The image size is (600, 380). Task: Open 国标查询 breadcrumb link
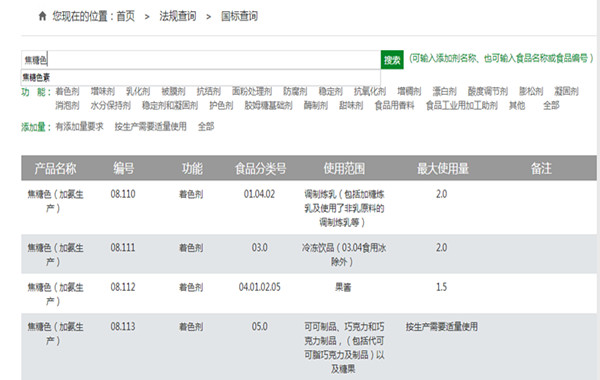[240, 16]
